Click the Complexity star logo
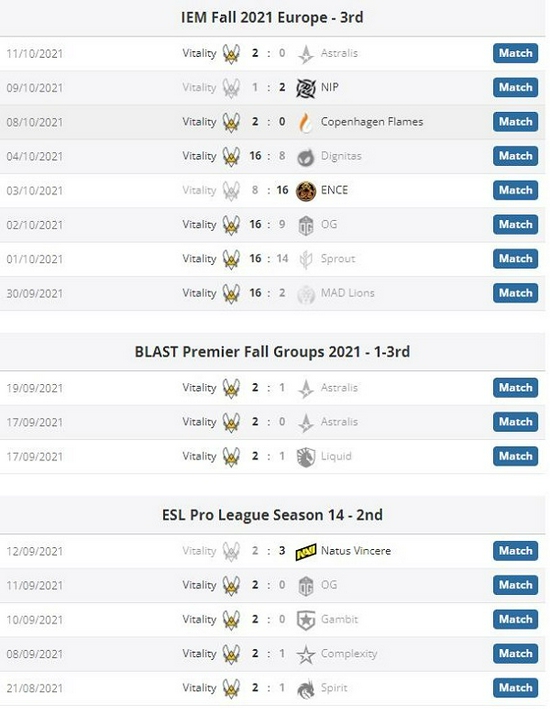 pos(306,654)
